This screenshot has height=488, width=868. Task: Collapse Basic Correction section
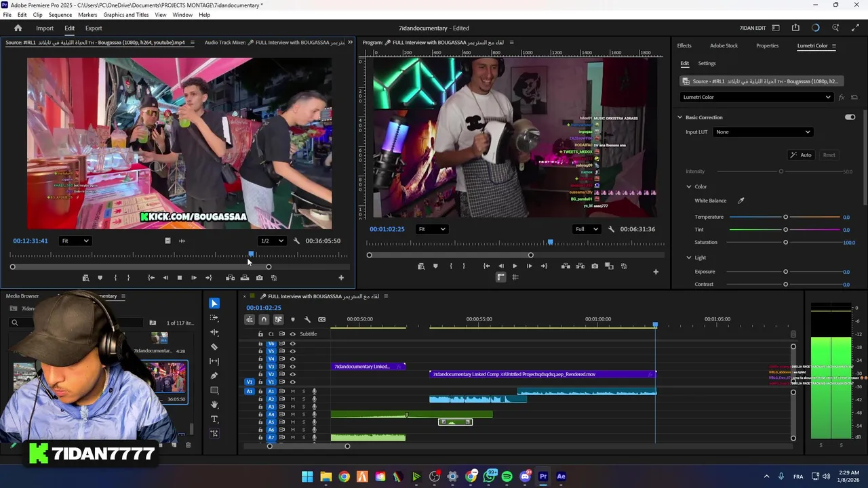click(x=679, y=117)
